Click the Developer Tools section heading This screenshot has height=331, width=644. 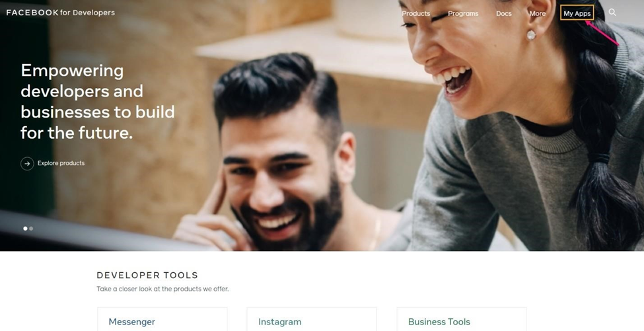tap(147, 275)
